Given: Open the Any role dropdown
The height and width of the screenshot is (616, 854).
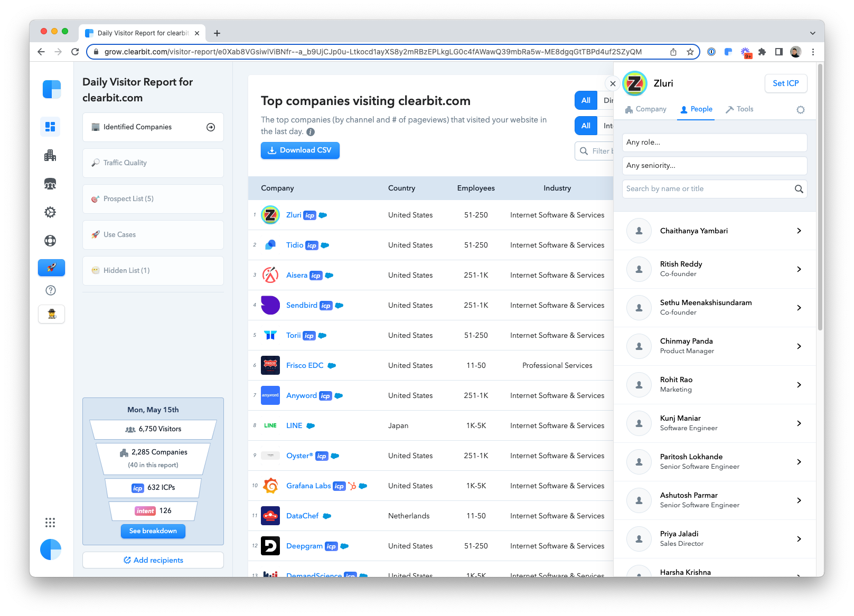Looking at the screenshot, I should click(715, 143).
